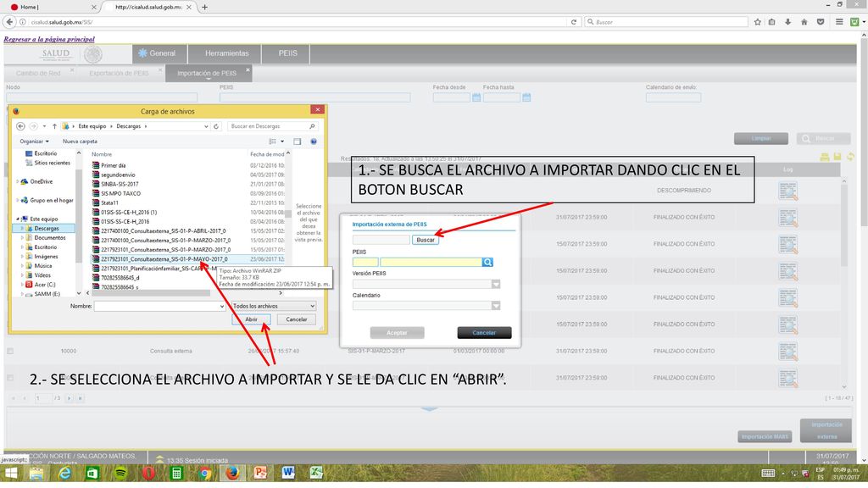
Task: Click the Buscar button in import dialog
Action: point(426,240)
